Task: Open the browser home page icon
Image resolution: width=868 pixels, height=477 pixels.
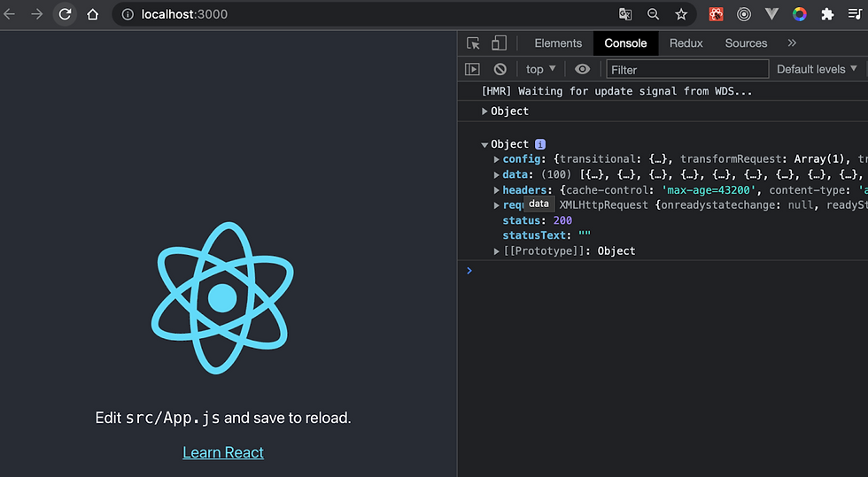Action: coord(92,14)
